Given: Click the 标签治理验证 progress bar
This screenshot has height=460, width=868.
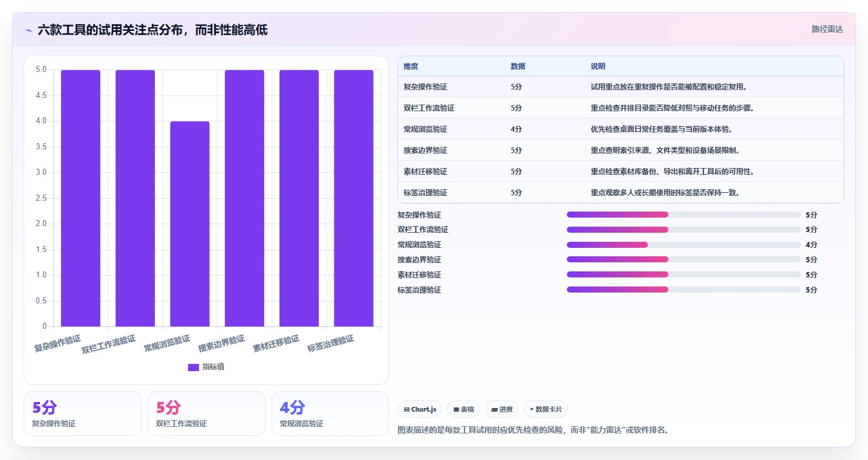Looking at the screenshot, I should click(x=684, y=290).
